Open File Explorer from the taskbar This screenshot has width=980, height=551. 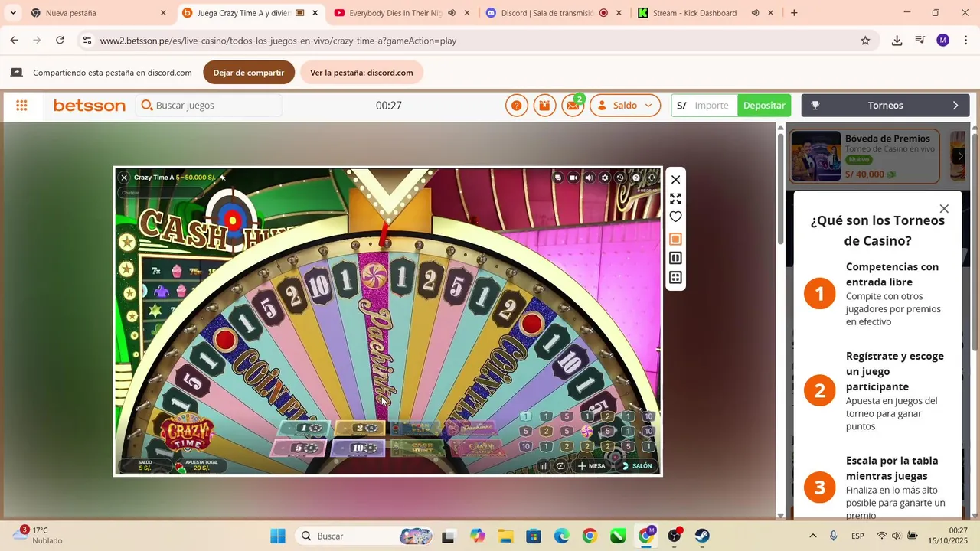(505, 536)
